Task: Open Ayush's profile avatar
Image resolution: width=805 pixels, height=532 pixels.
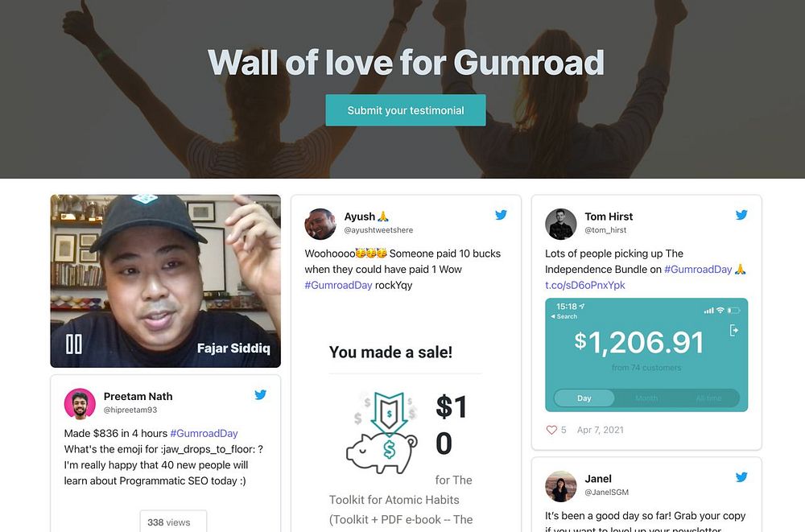Action: pos(320,224)
